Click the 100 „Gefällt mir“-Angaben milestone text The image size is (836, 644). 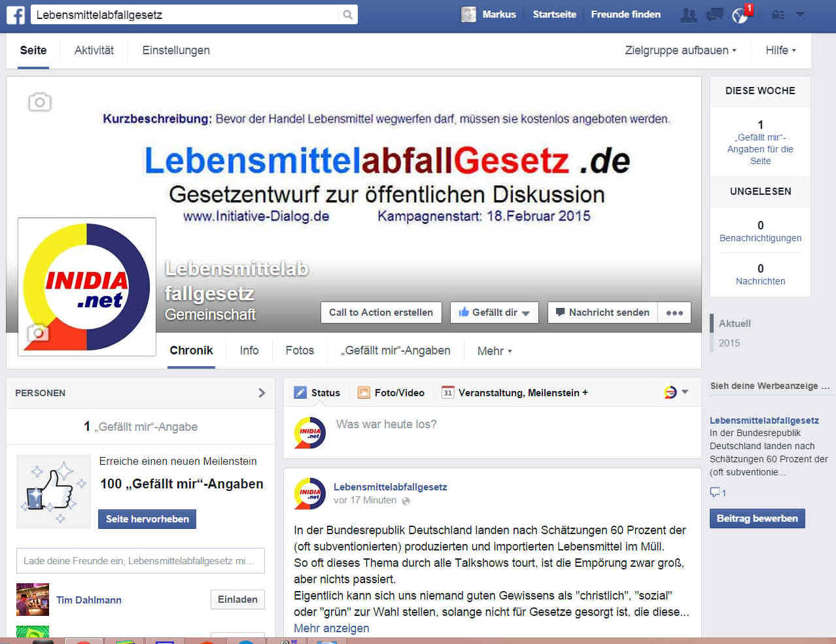pos(182,484)
